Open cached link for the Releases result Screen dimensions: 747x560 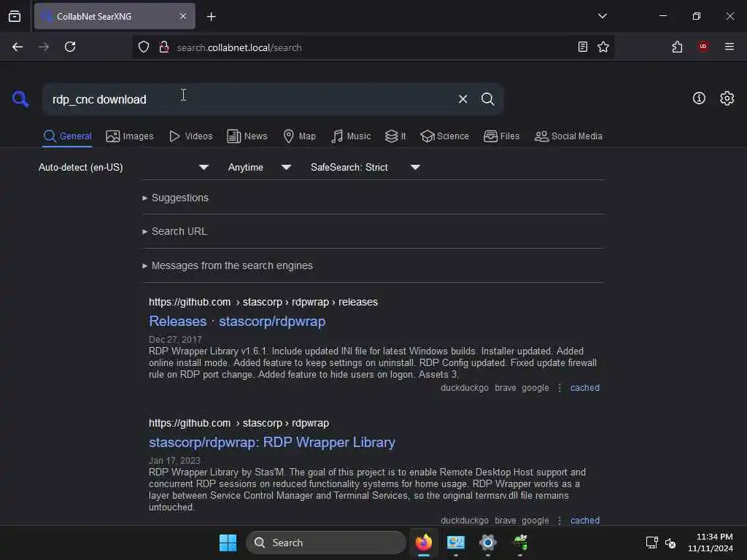(585, 388)
